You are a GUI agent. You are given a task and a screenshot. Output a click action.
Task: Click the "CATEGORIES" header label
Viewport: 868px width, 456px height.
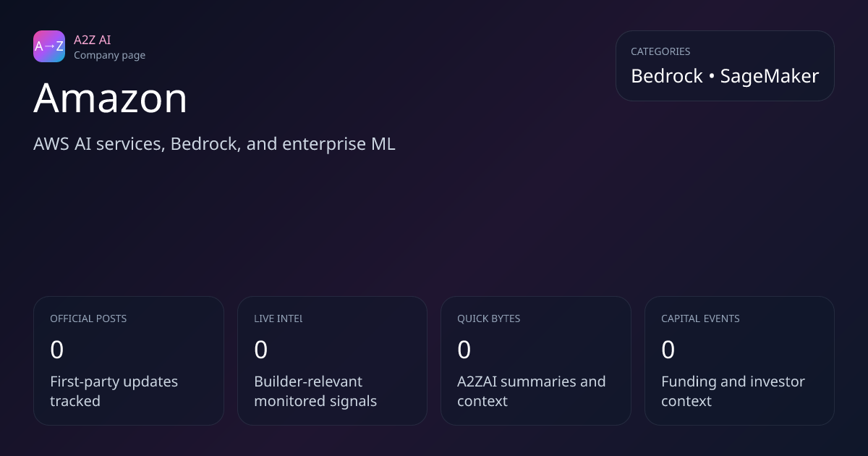pyautogui.click(x=660, y=51)
